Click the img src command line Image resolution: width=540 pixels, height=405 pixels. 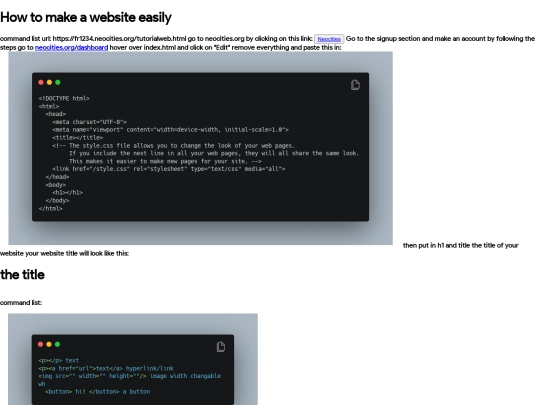[x=129, y=376]
